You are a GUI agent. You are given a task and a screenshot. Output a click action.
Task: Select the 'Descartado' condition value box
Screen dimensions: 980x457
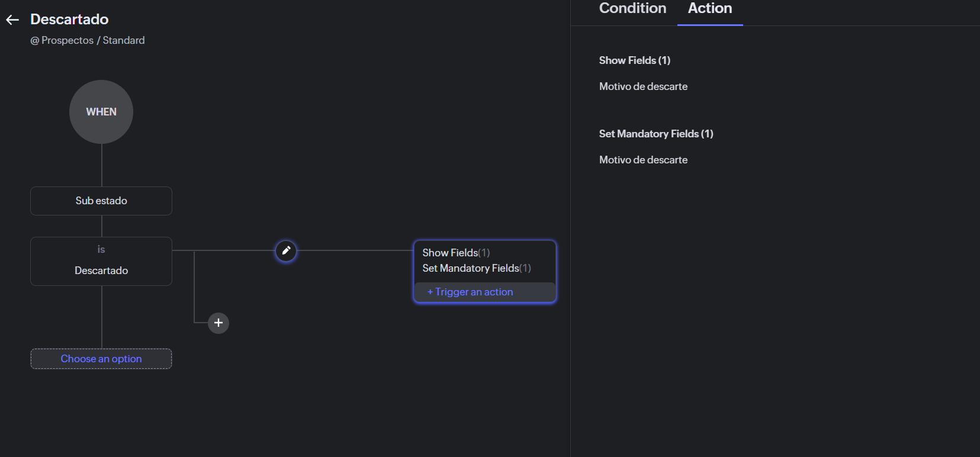coord(101,270)
